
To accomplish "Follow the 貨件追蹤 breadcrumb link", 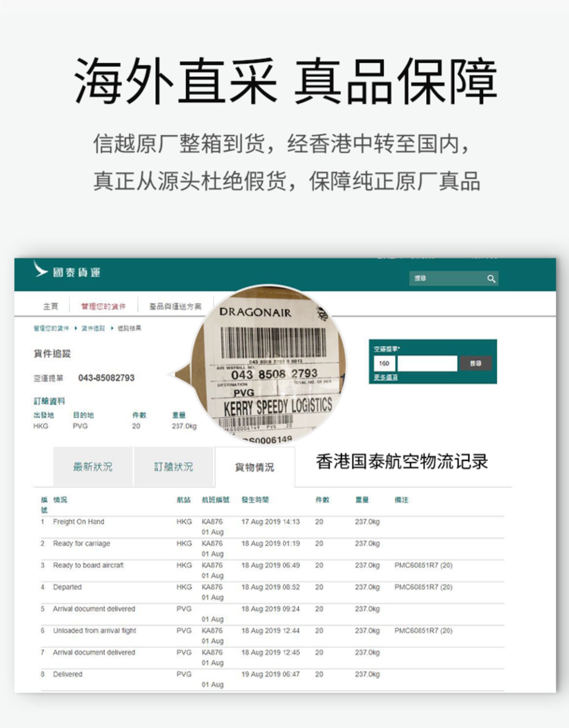I will click(93, 328).
